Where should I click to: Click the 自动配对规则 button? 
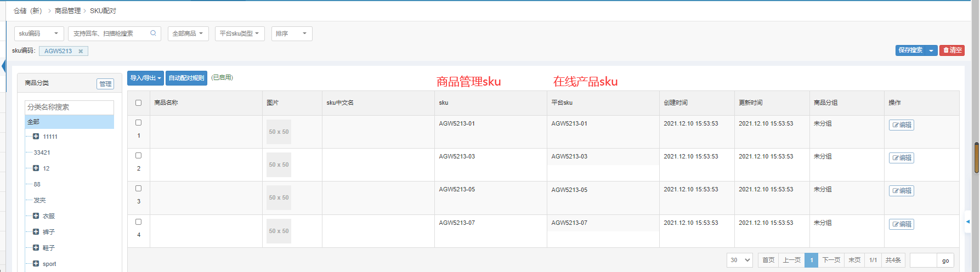pos(186,78)
